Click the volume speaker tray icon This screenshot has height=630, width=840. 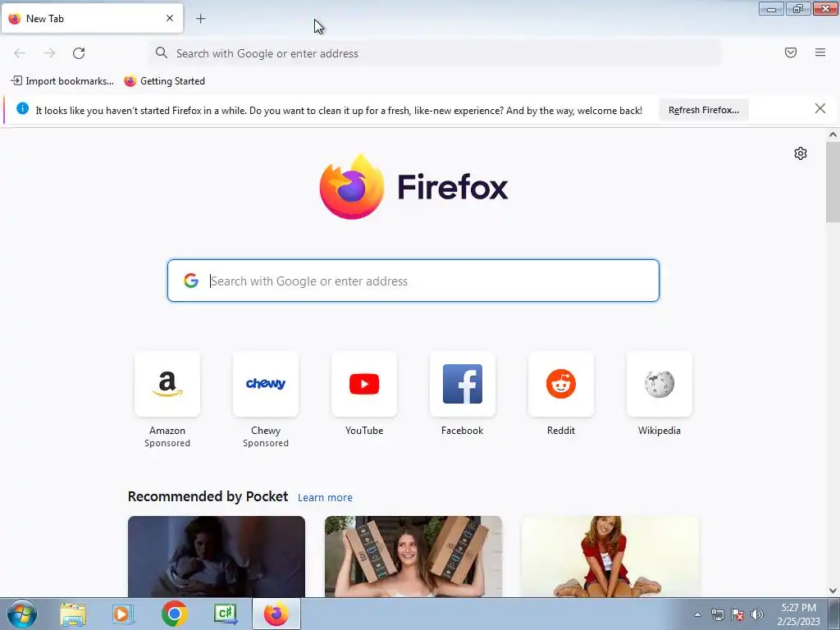click(x=756, y=614)
